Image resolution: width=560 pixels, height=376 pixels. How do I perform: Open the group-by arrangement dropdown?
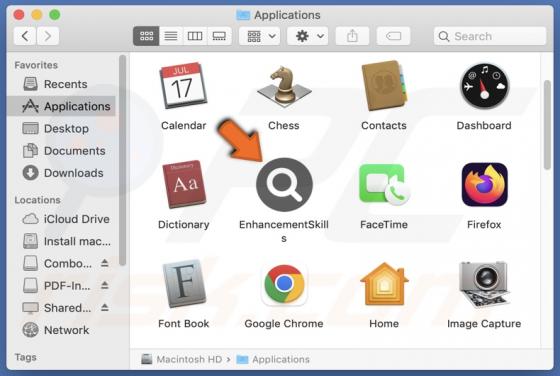coord(260,36)
